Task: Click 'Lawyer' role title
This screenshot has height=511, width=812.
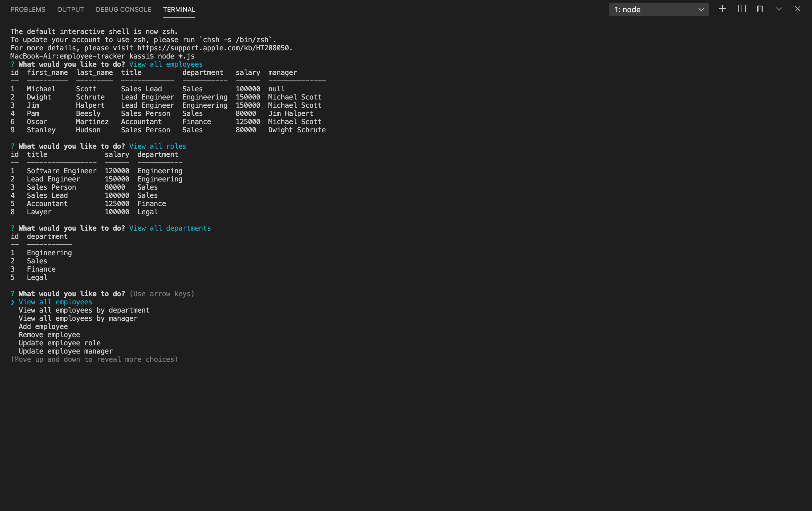Action: click(x=39, y=212)
